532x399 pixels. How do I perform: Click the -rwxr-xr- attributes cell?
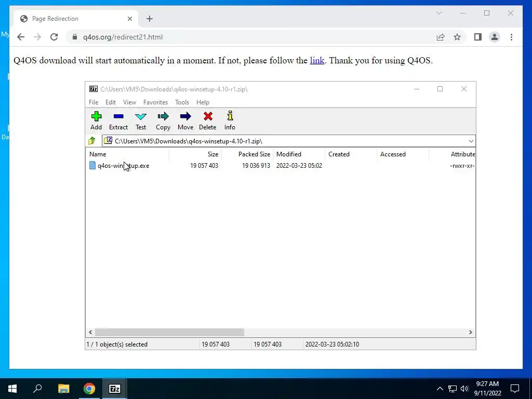tap(462, 166)
